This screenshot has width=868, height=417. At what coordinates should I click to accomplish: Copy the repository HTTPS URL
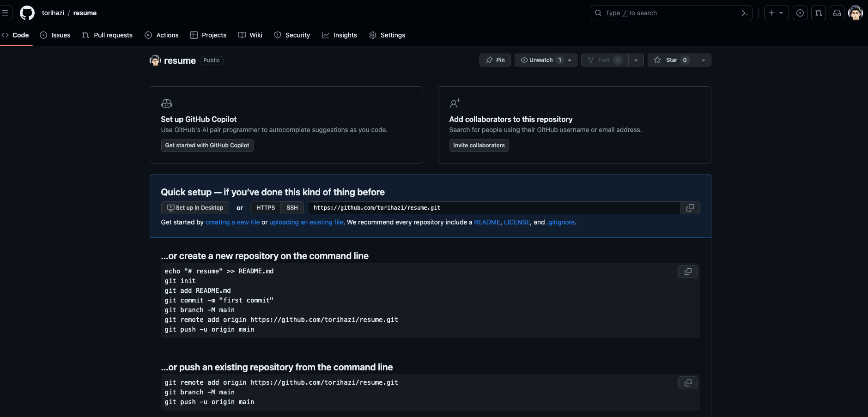pos(690,208)
